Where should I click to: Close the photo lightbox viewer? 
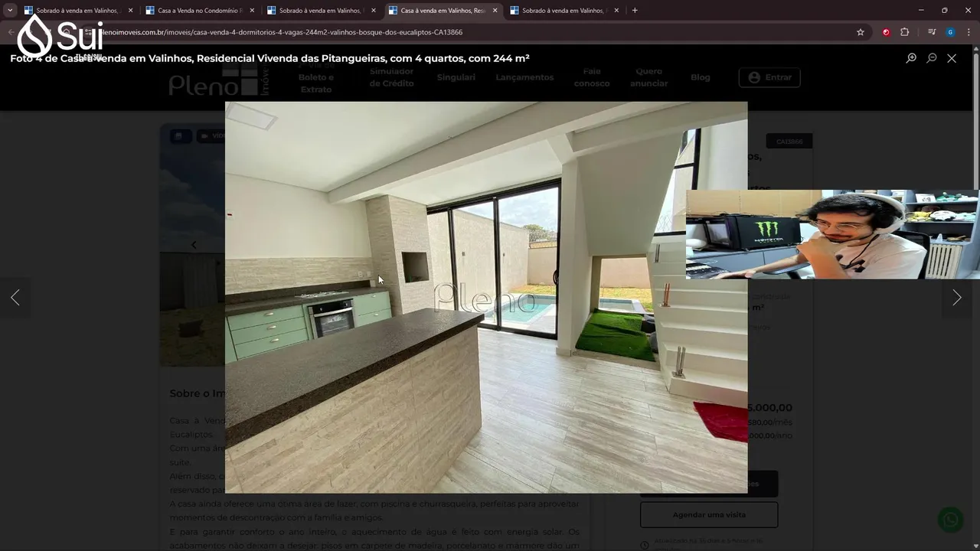click(952, 58)
